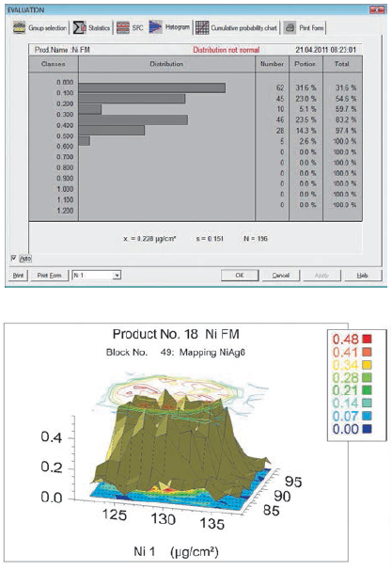Click the Cancel button

pos(281,276)
